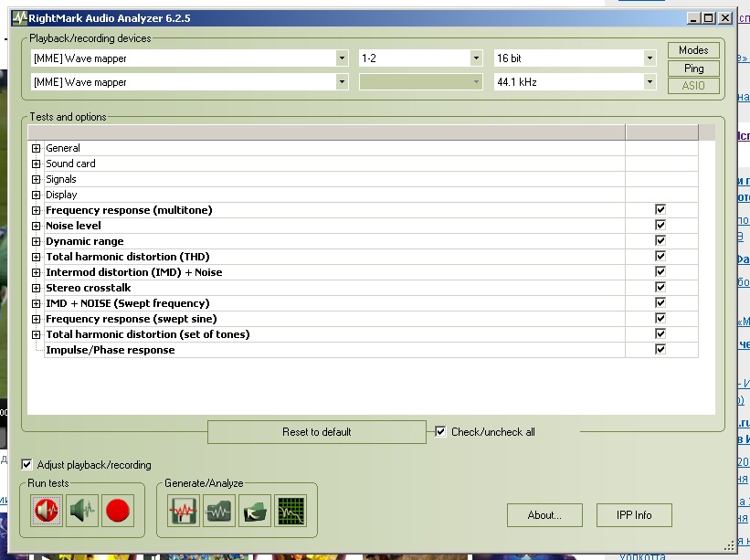Screen dimensions: 750x560
Task: Open the green grid spectrum analyzer icon
Action: [x=290, y=512]
